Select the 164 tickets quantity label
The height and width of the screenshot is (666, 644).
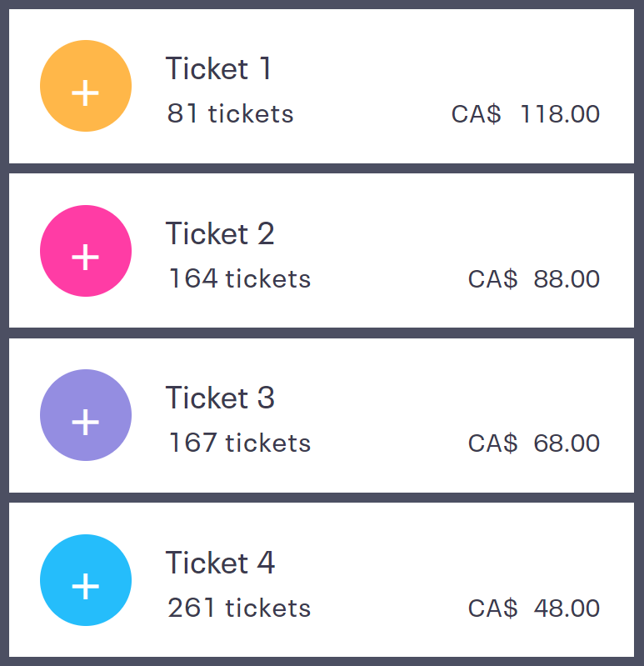(x=239, y=278)
